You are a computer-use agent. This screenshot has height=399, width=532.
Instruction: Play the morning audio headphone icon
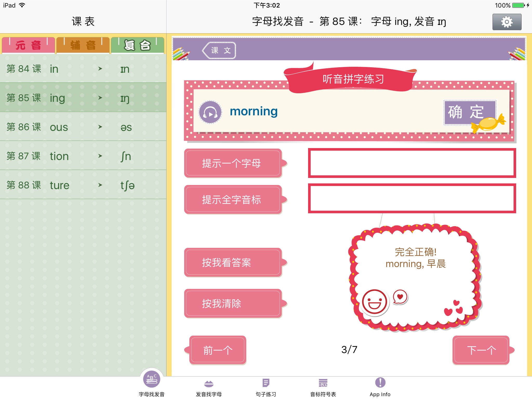tap(210, 112)
